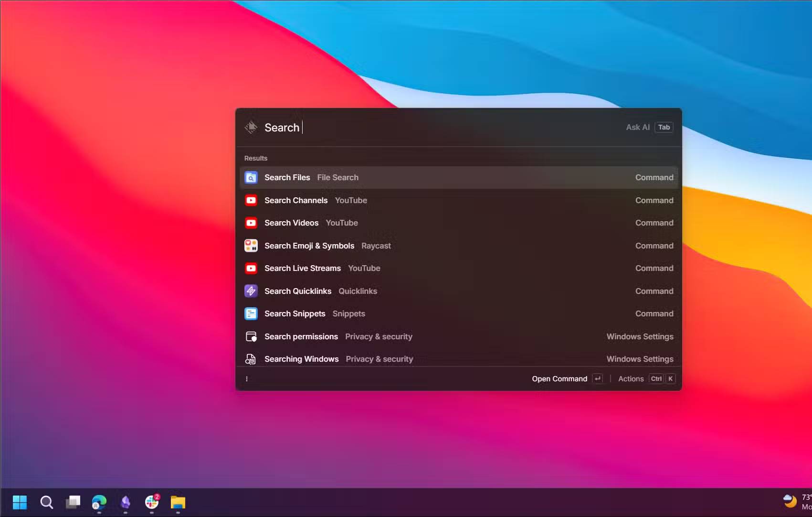812x517 pixels.
Task: Expand the Actions panel
Action: pyautogui.click(x=631, y=379)
